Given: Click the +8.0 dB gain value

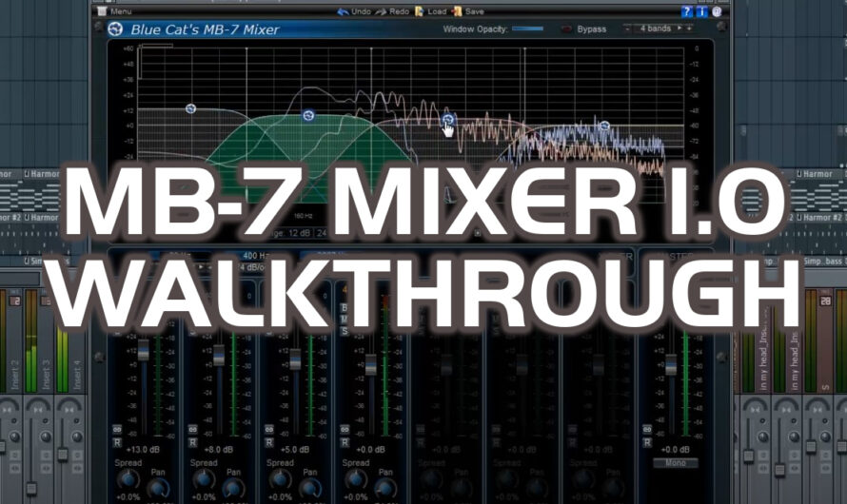Looking at the screenshot, I should click(218, 450).
